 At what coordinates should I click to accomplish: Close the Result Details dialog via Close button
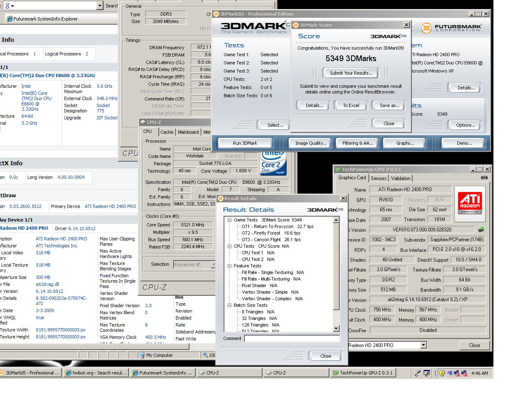tap(326, 356)
